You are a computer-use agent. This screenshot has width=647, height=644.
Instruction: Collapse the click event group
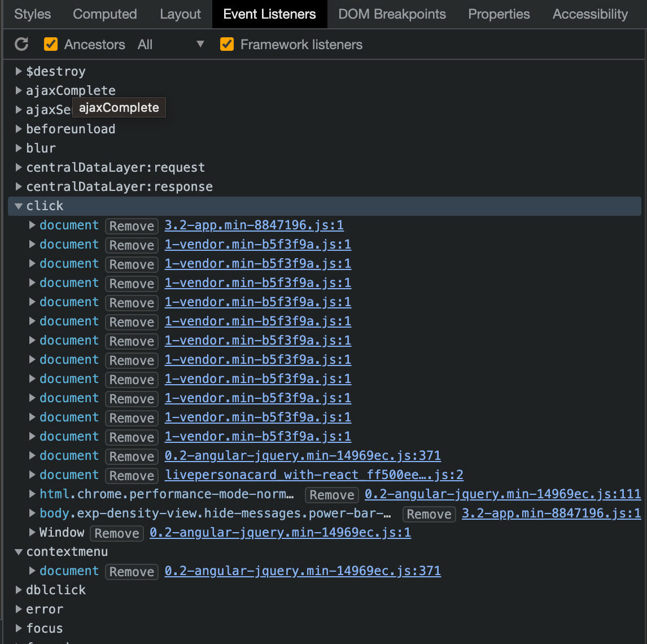19,206
